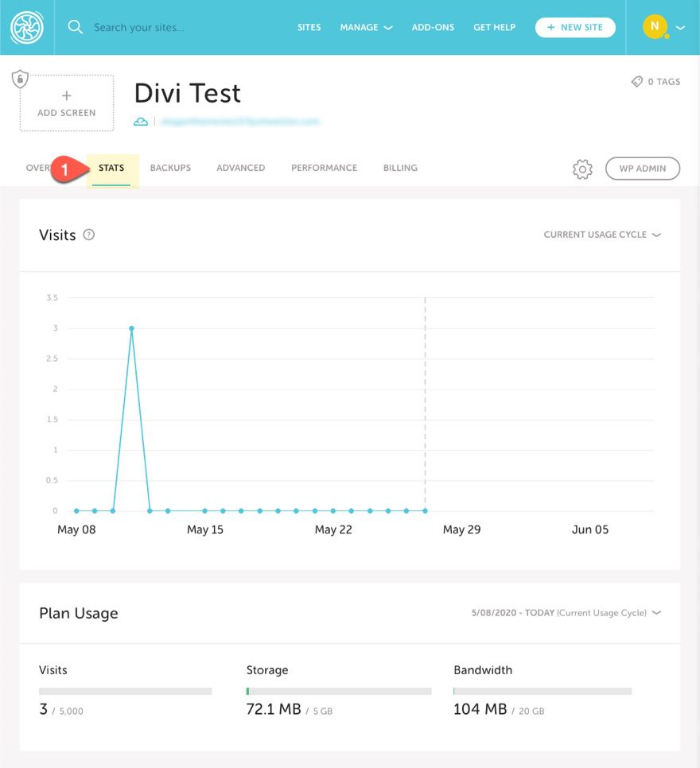The width and height of the screenshot is (700, 768).
Task: Click the Visits help question icon
Action: (x=89, y=235)
